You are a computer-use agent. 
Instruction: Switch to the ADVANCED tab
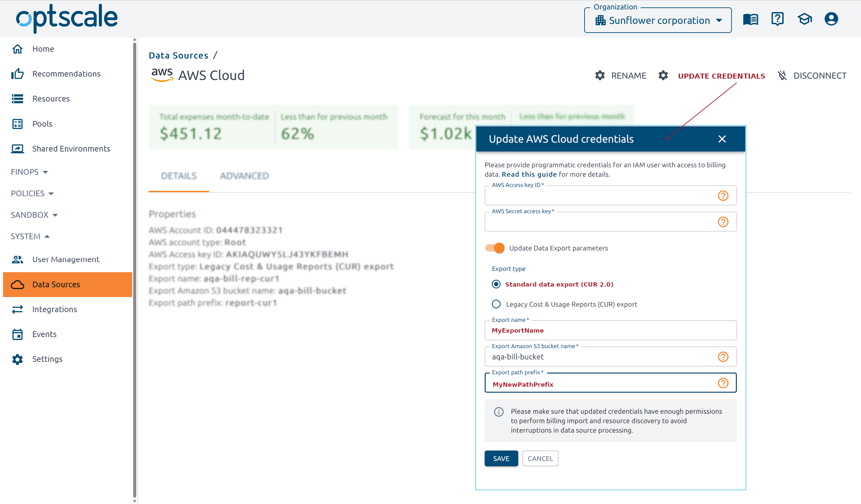click(x=244, y=176)
